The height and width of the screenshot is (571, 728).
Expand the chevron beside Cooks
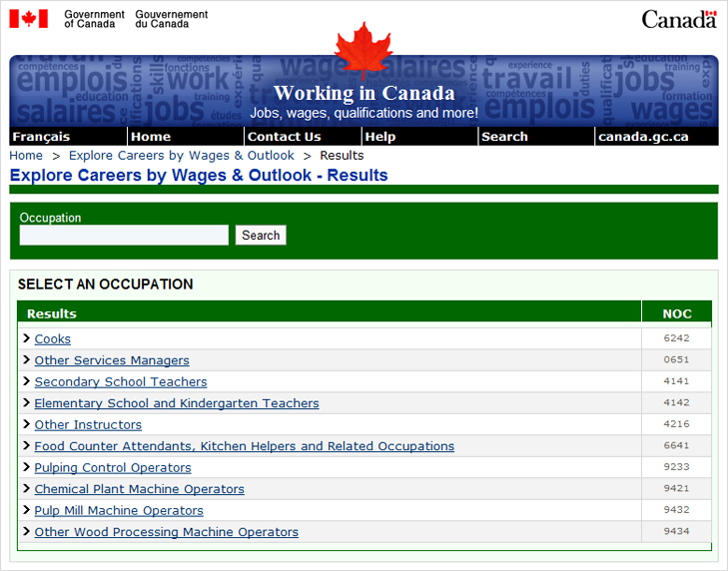click(x=27, y=338)
